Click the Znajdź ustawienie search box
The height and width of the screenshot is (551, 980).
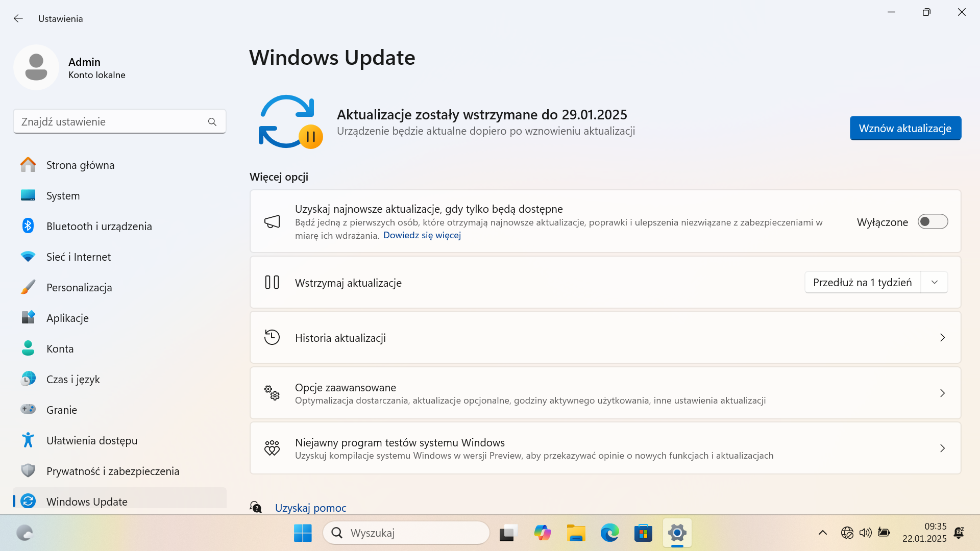click(x=119, y=121)
